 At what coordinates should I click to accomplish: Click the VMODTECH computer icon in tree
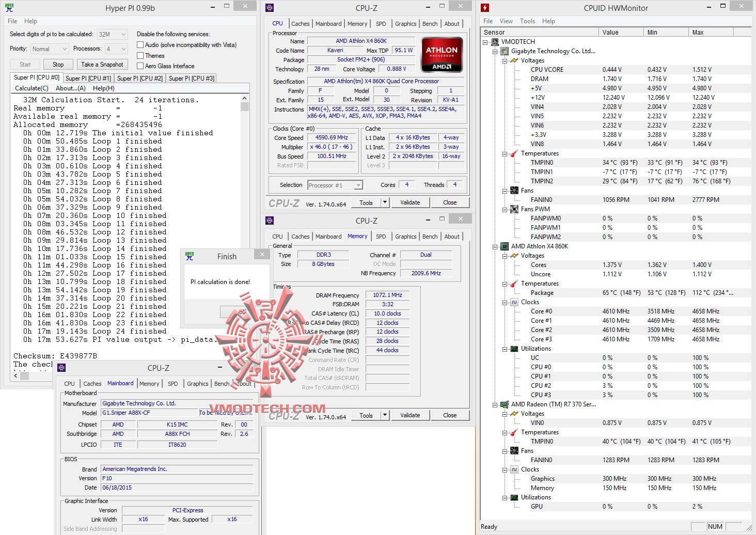495,42
